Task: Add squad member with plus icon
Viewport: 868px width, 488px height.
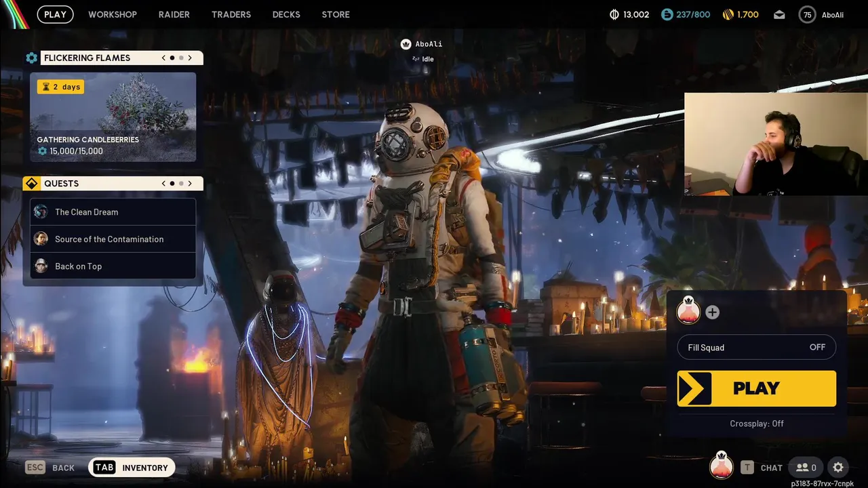Action: pos(712,312)
